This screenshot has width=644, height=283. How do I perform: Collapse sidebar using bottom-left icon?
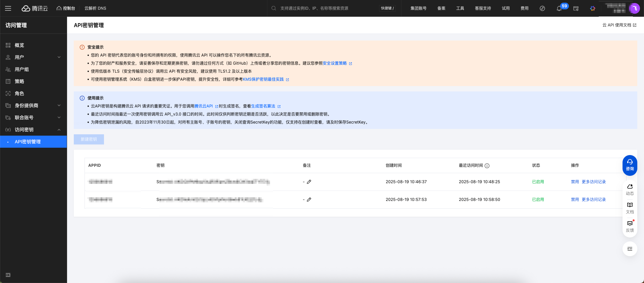[8, 275]
